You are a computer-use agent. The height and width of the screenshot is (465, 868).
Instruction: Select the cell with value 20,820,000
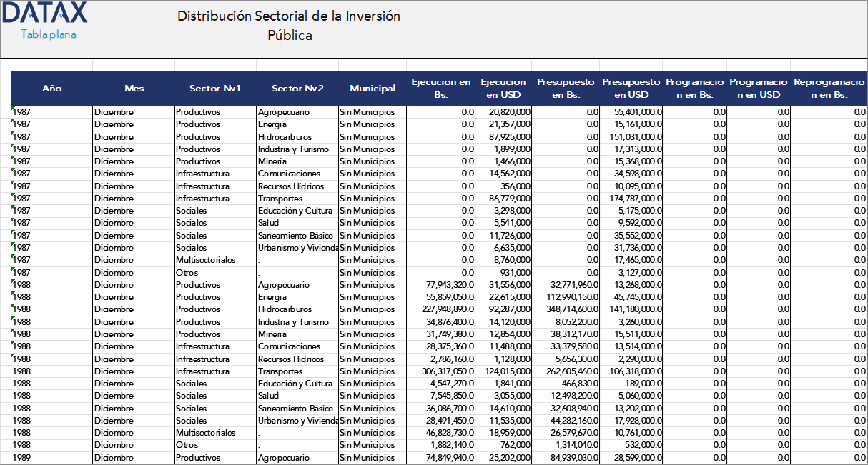click(504, 112)
